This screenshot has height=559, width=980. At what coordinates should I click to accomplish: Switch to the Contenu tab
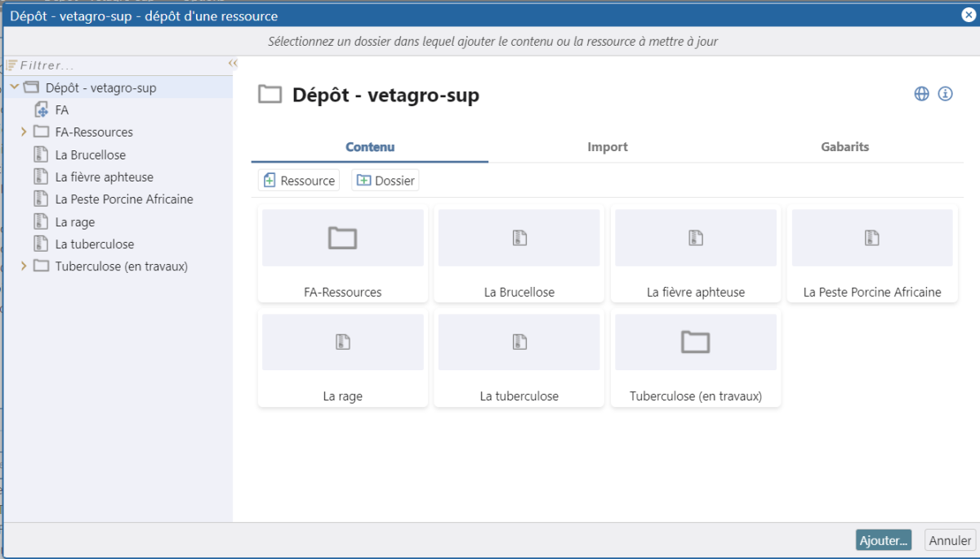370,147
